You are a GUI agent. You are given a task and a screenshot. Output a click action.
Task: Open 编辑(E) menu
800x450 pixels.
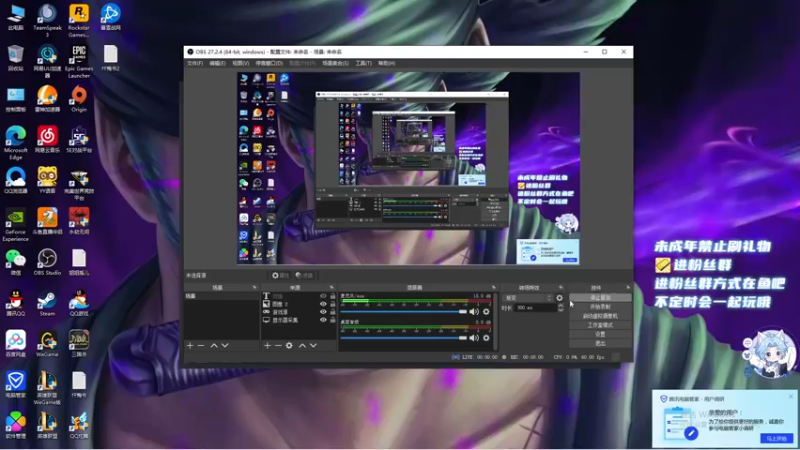point(217,63)
